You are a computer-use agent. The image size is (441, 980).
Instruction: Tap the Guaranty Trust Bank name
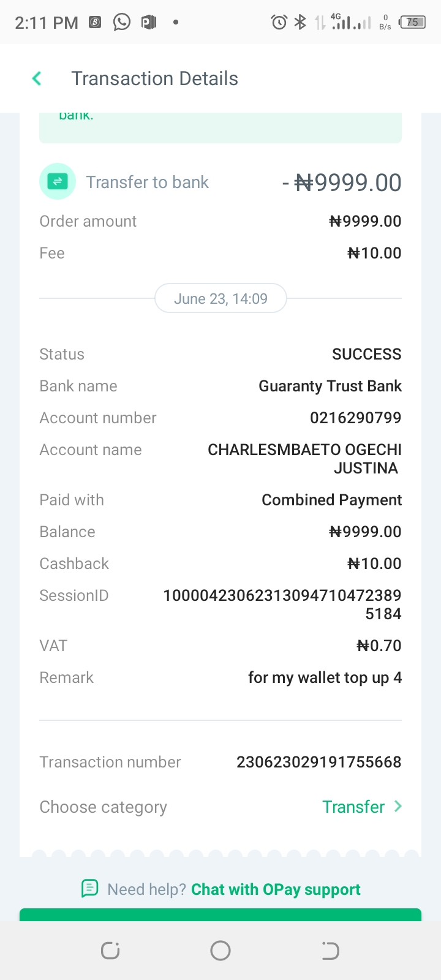330,386
